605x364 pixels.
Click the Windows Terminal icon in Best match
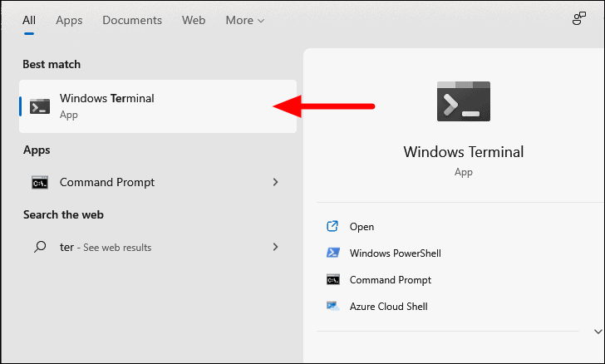pos(39,106)
